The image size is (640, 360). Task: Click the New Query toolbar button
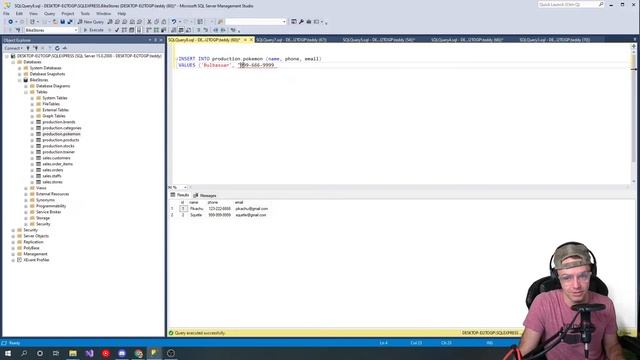(x=91, y=22)
